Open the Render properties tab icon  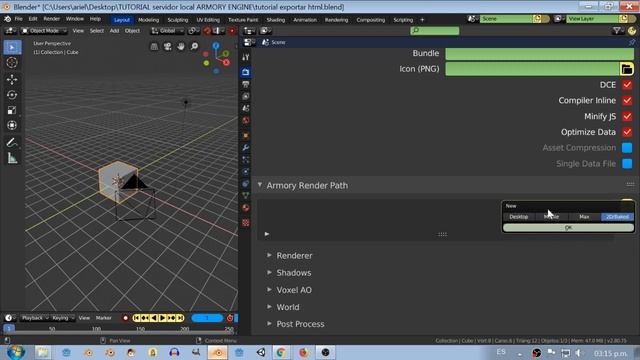coord(246,72)
